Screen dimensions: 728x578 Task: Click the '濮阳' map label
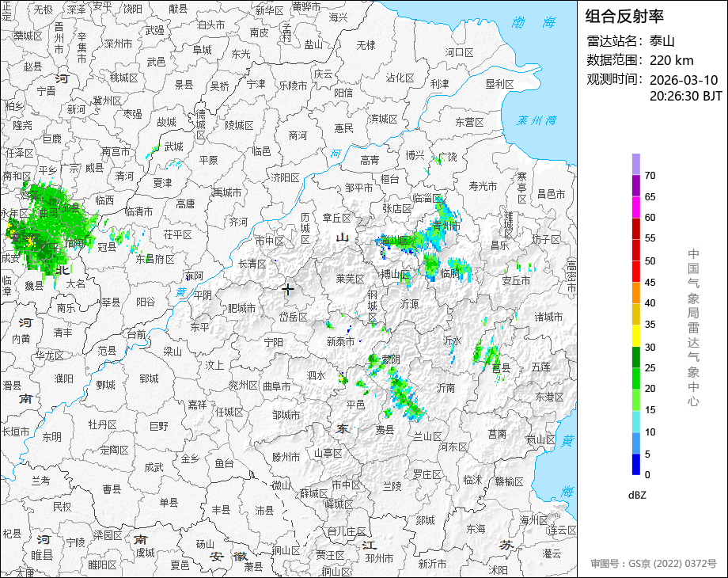(63, 378)
